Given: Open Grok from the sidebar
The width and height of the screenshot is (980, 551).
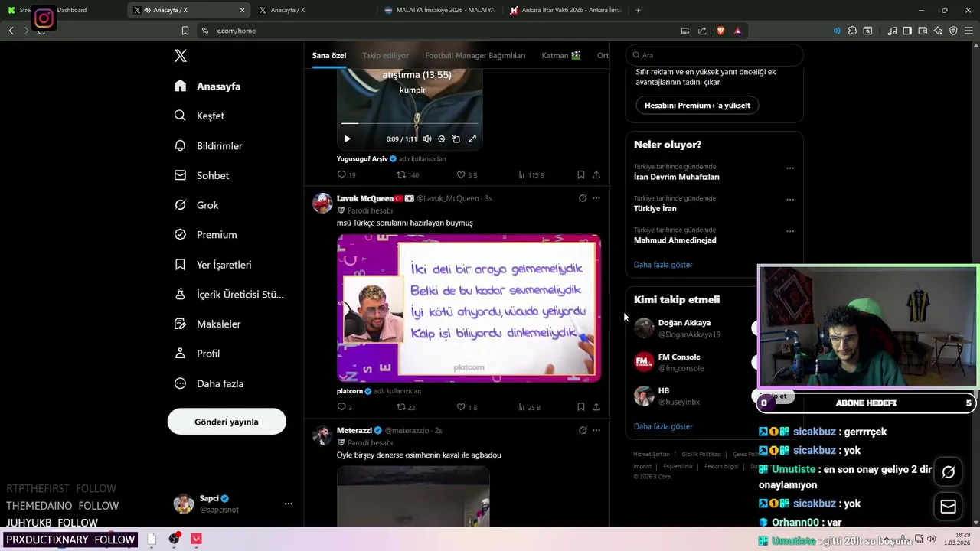Looking at the screenshot, I should click(x=196, y=205).
